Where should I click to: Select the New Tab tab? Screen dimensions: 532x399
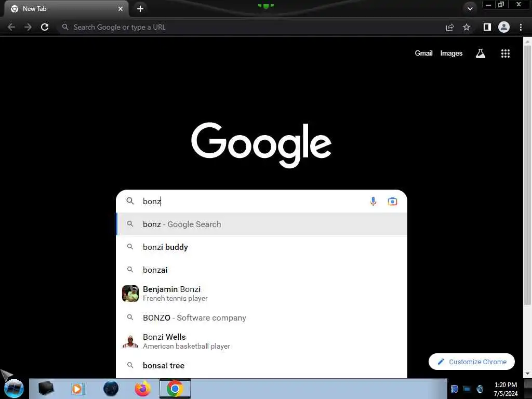pyautogui.click(x=66, y=9)
